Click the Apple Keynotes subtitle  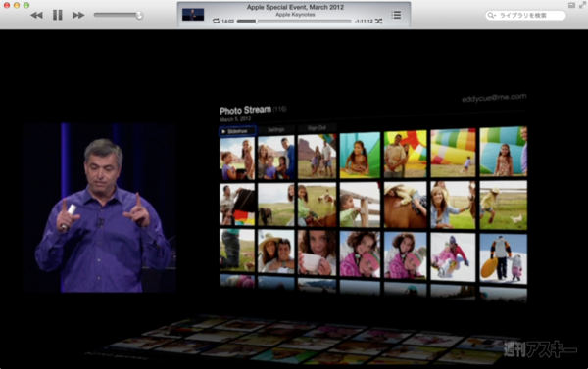point(295,15)
